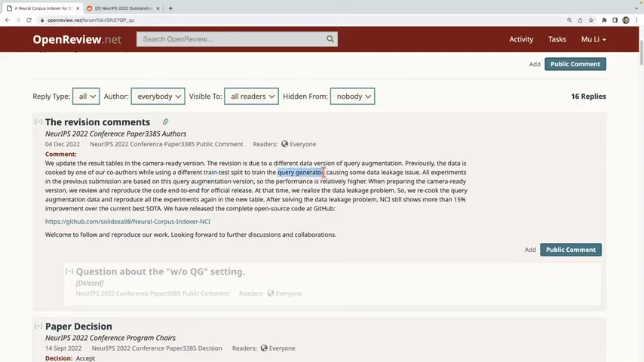Open the Chrome three-dot menu
This screenshot has width=644, height=362.
tap(636, 20)
